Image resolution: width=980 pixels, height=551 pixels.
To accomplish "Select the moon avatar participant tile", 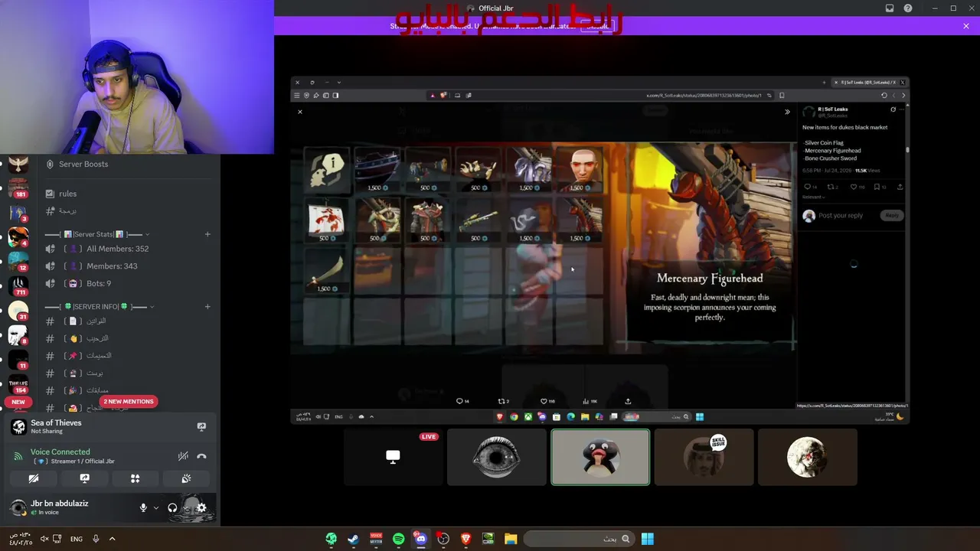I will 807,457.
